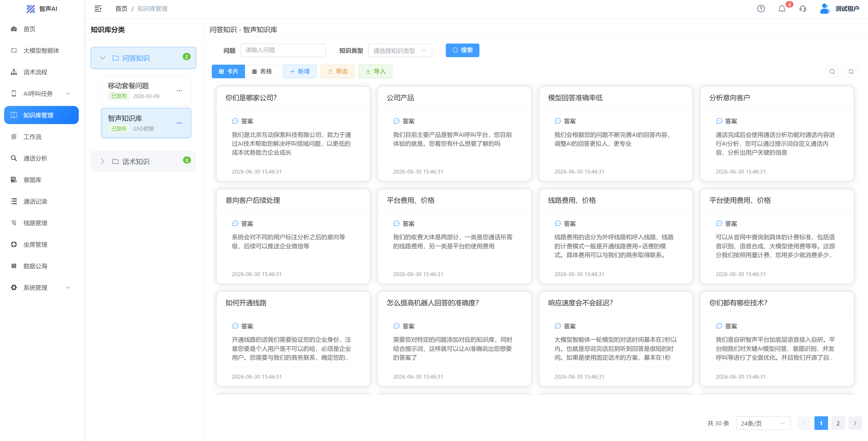The image size is (868, 441).
Task: Open the 24条/页 page size dropdown
Action: [x=763, y=423]
